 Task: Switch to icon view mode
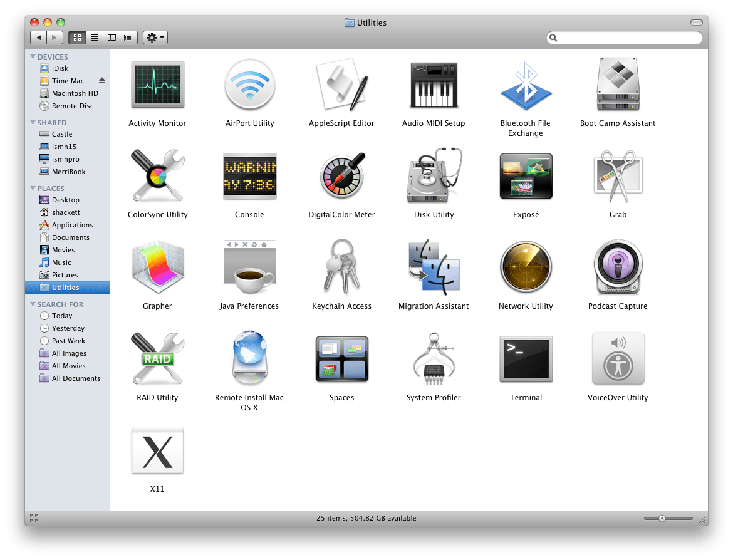[77, 38]
